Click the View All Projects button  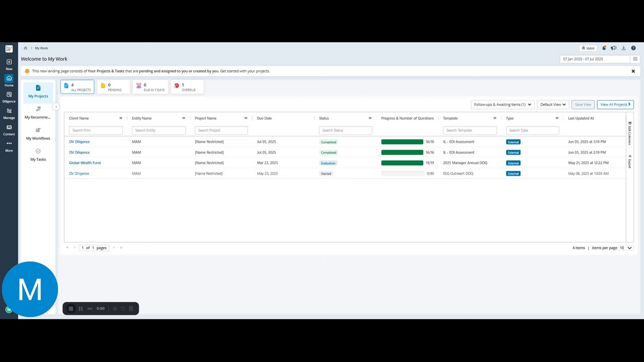(615, 105)
